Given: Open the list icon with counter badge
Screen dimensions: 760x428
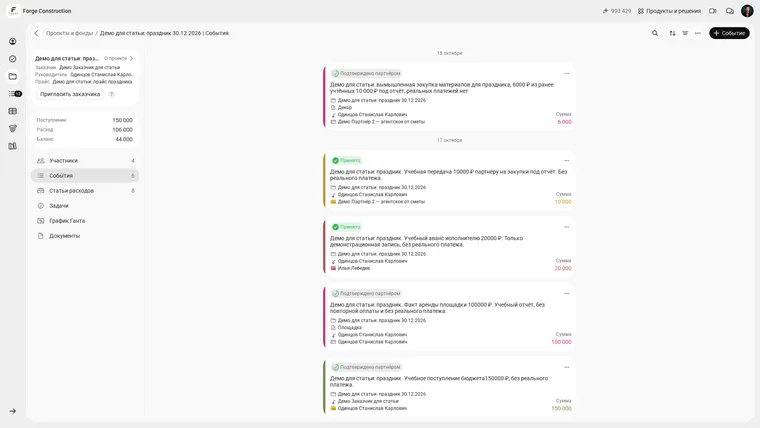Looking at the screenshot, I should (x=15, y=94).
